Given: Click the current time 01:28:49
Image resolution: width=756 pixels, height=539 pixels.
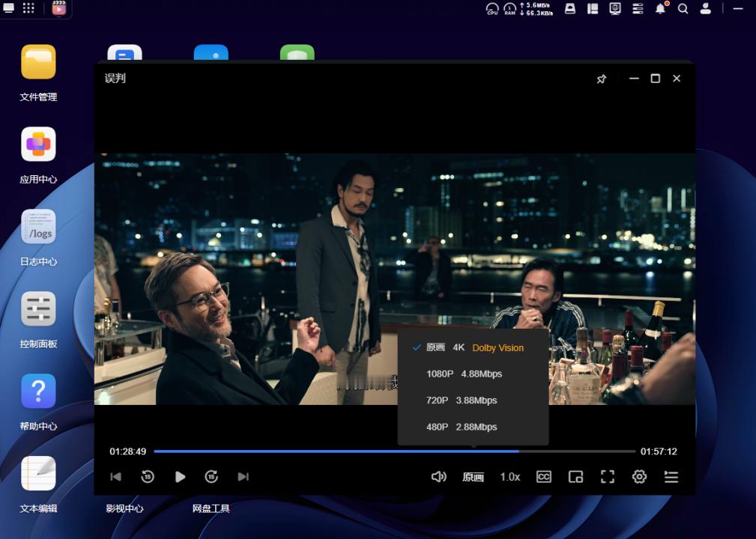Looking at the screenshot, I should (128, 451).
